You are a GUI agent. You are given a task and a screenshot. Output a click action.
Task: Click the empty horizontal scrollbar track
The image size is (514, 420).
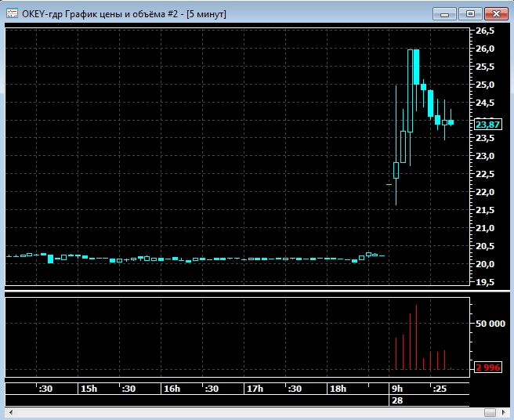235,412
